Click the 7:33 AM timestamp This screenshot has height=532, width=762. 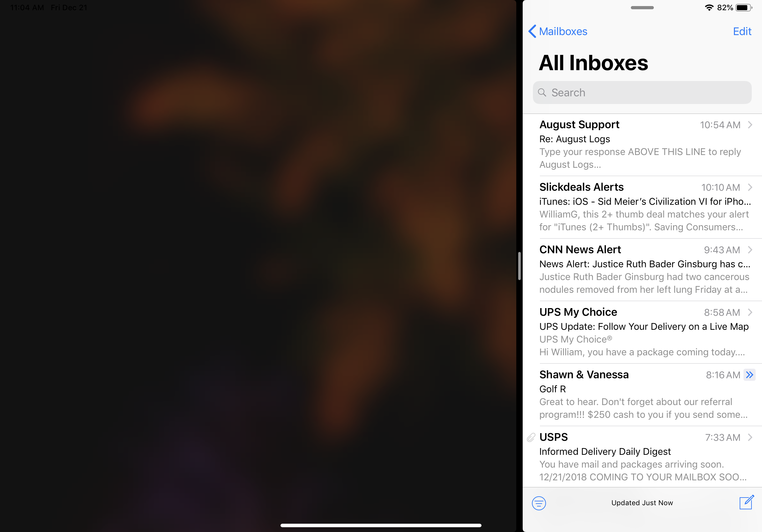click(x=722, y=438)
